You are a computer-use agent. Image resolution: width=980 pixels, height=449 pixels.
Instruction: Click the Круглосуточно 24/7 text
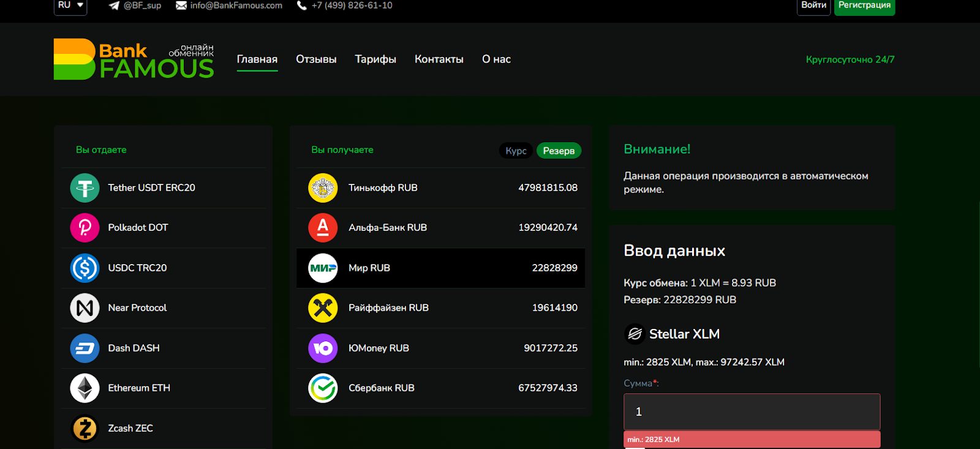coord(850,59)
